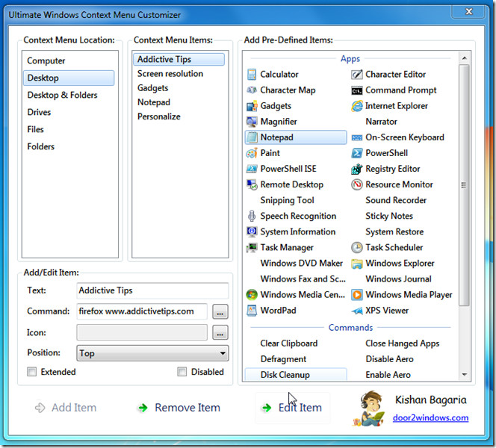The height and width of the screenshot is (448, 496).
Task: Click the Windows Explorer folder icon
Action: click(357, 264)
